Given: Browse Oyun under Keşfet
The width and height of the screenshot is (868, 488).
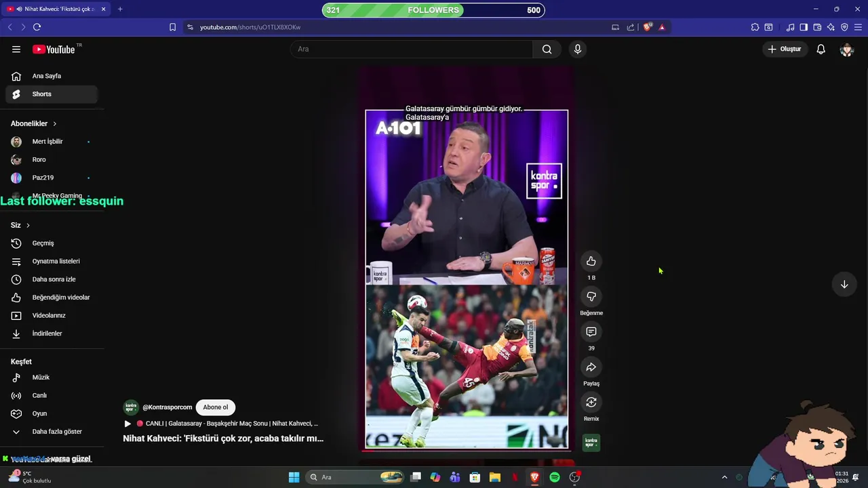Looking at the screenshot, I should click(x=52, y=413).
